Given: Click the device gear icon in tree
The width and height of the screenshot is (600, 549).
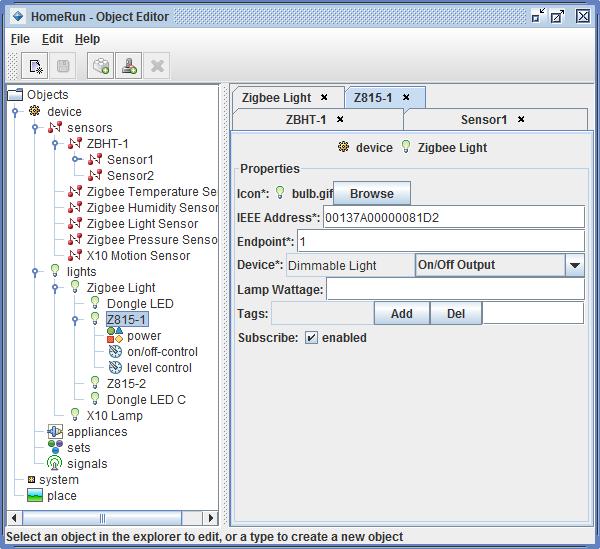Looking at the screenshot, I should pos(34,111).
